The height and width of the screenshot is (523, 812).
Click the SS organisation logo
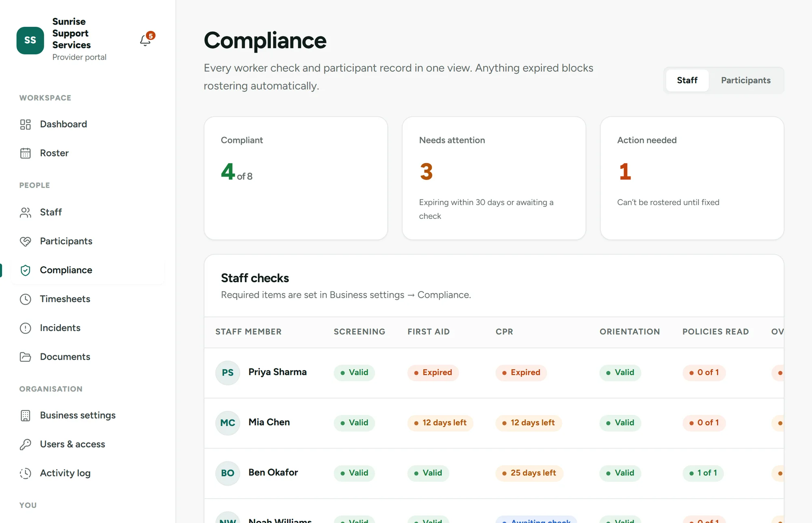(30, 40)
